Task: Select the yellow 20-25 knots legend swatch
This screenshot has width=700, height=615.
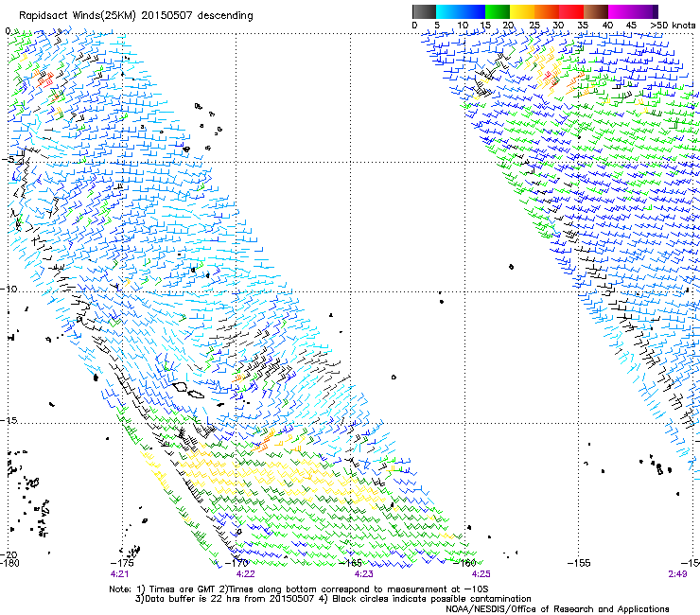Action: point(522,11)
